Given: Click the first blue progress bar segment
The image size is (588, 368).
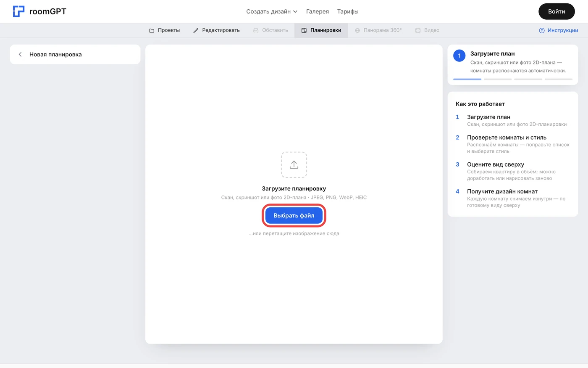Looking at the screenshot, I should coord(467,79).
